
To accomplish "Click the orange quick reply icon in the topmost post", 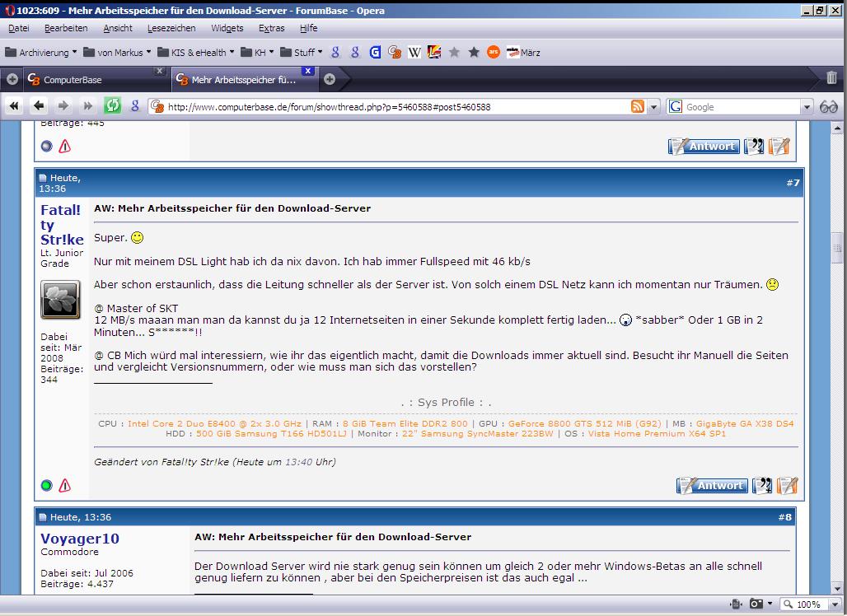I will (779, 146).
